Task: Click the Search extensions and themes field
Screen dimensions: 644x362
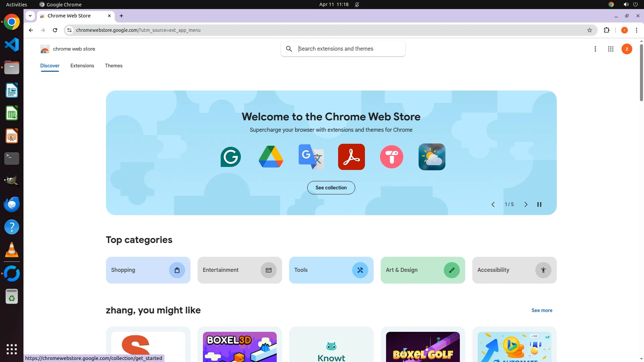Action: [349, 49]
